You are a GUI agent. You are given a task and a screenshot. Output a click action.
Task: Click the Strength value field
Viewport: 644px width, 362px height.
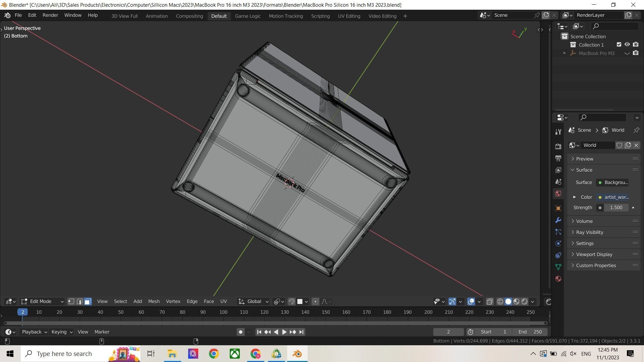point(616,208)
